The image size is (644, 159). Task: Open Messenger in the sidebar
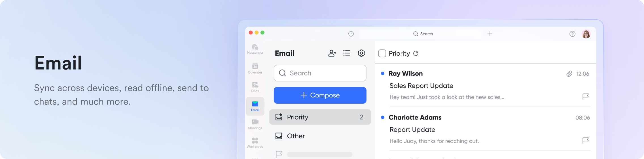[x=255, y=49]
